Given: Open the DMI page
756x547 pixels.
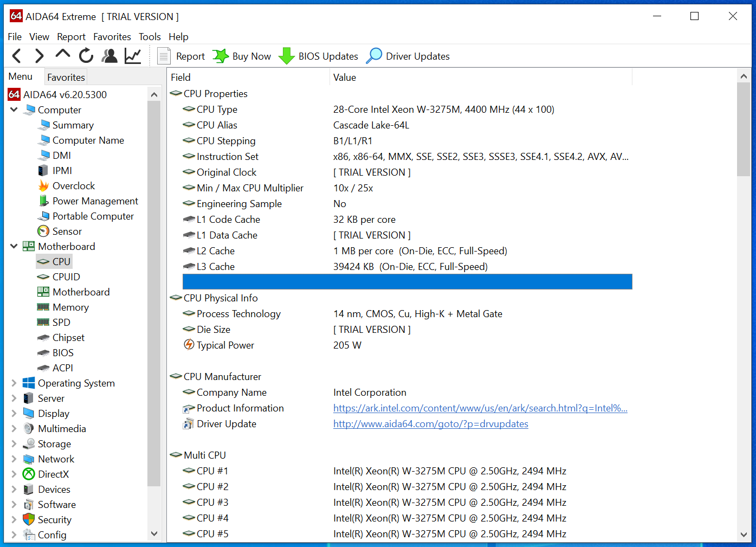Looking at the screenshot, I should 54,155.
